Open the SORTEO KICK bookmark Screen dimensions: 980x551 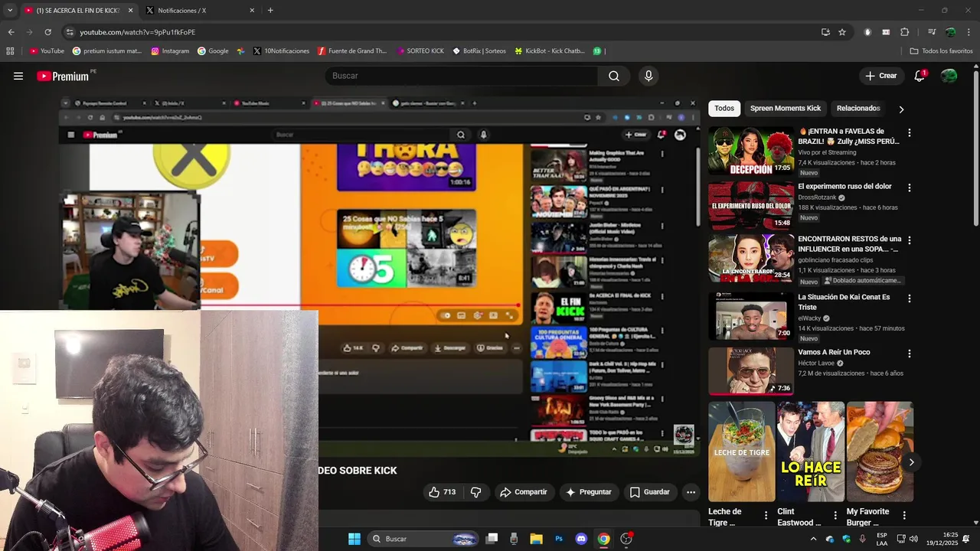[420, 51]
